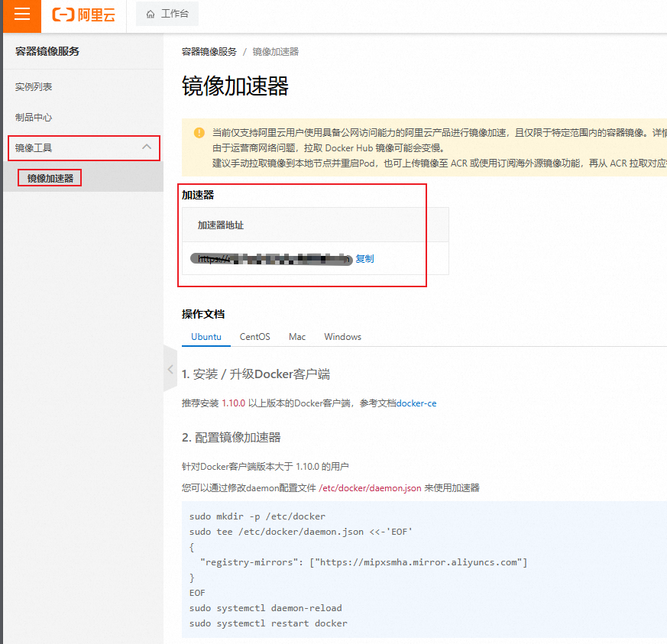This screenshot has height=644, width=667.
Task: Open 实例列表 in the sidebar
Action: (34, 87)
